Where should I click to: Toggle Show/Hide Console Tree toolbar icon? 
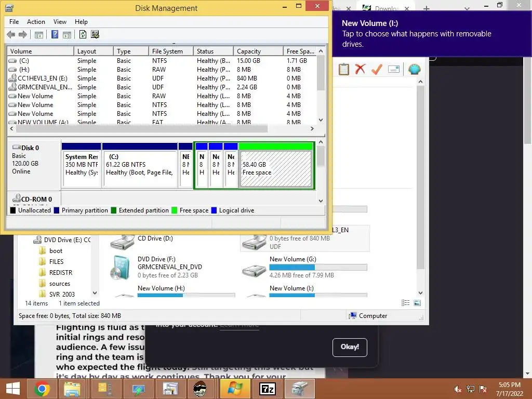[38, 34]
